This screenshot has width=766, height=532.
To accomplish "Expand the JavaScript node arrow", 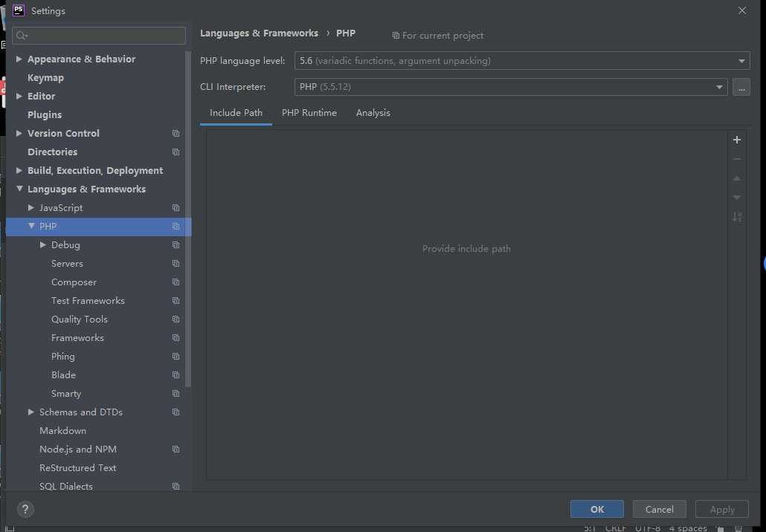I will click(30, 207).
